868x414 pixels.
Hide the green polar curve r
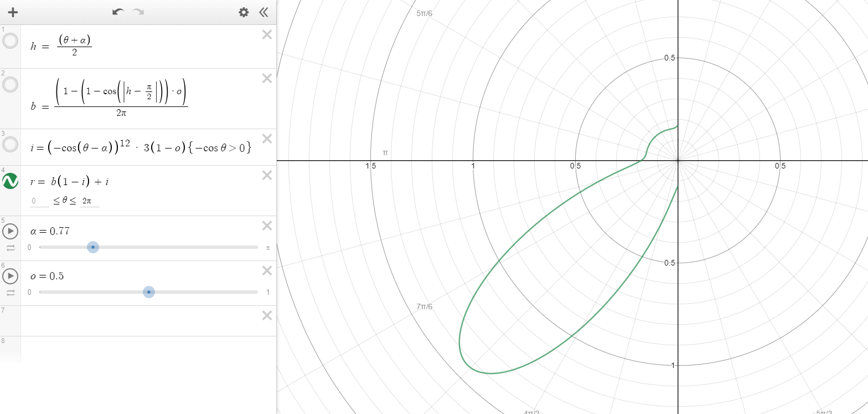coord(10,181)
